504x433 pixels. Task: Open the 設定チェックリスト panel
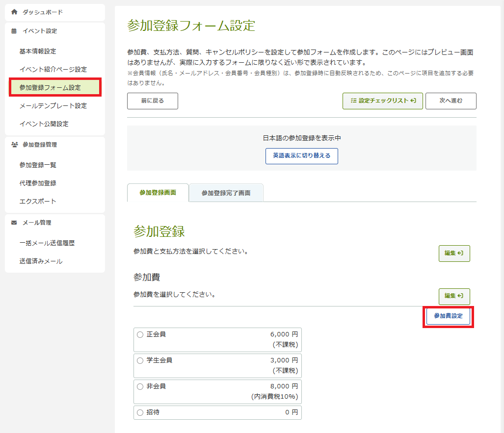(382, 101)
